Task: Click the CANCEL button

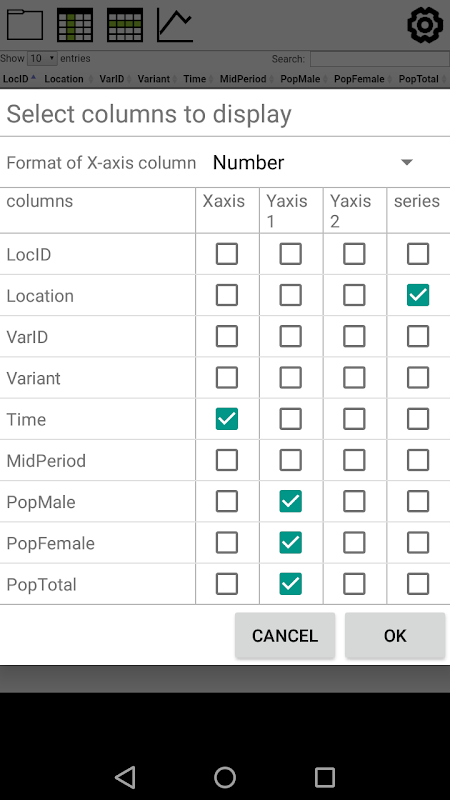Action: (285, 636)
